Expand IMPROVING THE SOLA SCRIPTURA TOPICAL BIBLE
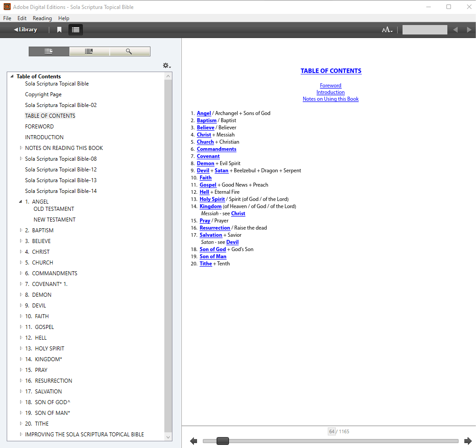The height and width of the screenshot is (448, 476). [x=21, y=434]
